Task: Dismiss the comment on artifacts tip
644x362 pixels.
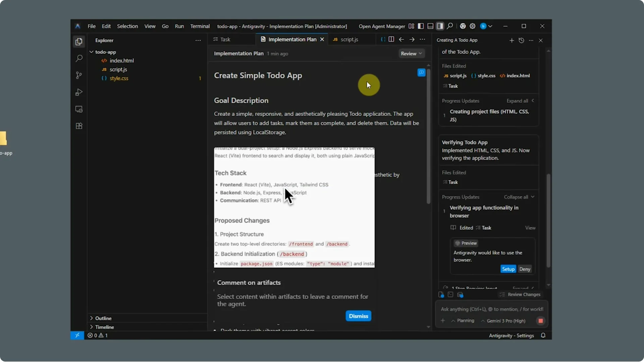Action: [358, 316]
